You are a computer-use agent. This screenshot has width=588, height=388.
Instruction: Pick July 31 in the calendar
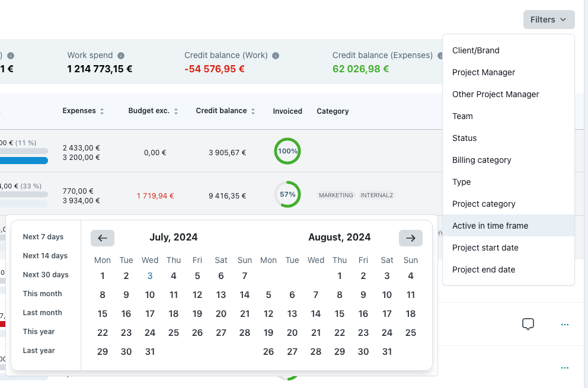149,352
